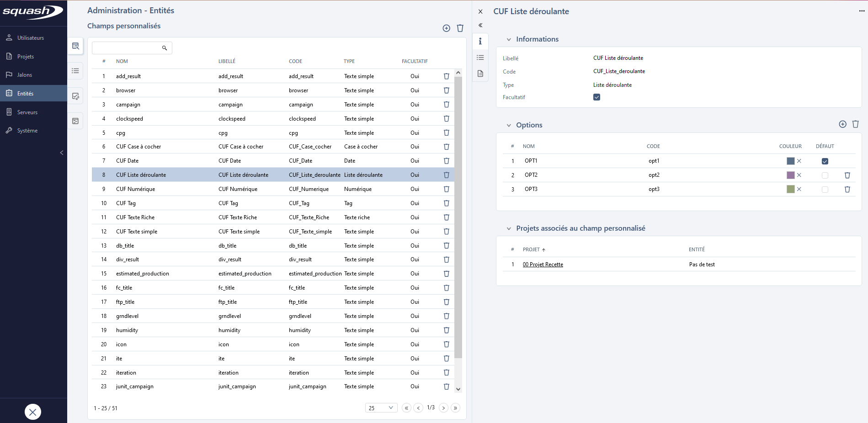Go to the next page of custom fields
The image size is (868, 423).
pos(443,408)
